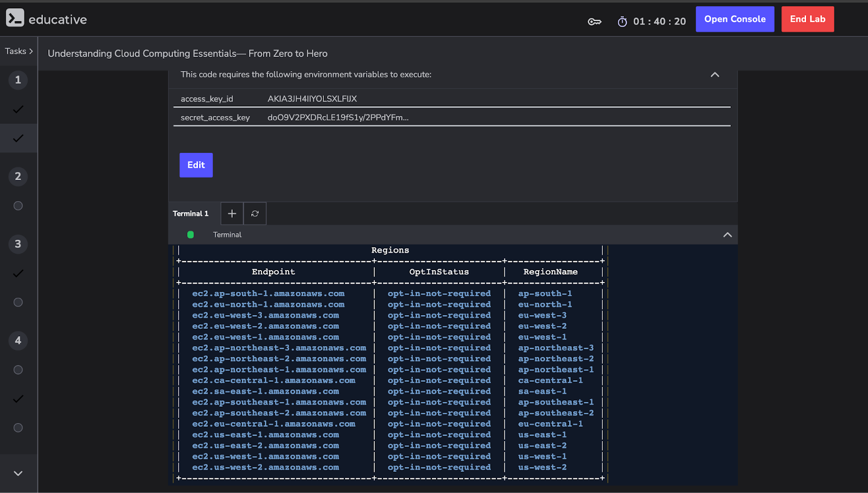Click the lab title Understanding Cloud Computing Essentials
The width and height of the screenshot is (868, 493).
pos(188,54)
